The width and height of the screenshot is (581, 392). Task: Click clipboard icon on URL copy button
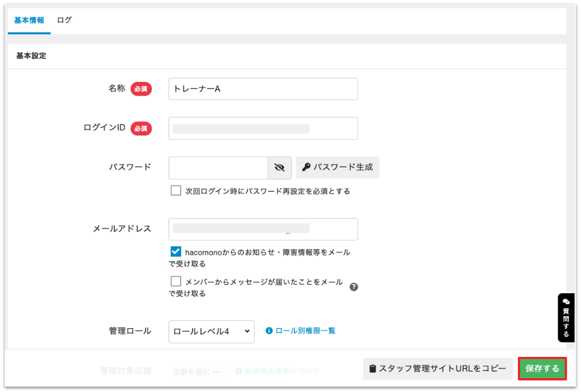[x=373, y=369]
